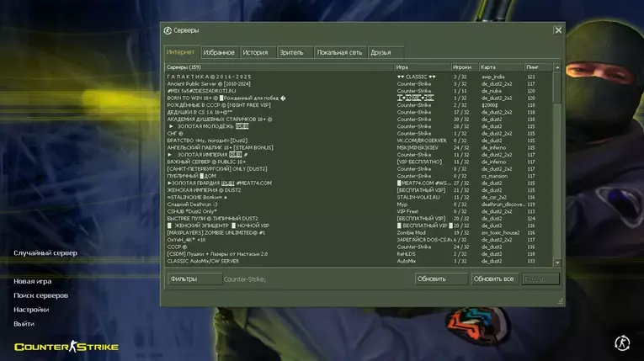Select the СНГ @ server row
The height and width of the screenshot is (361, 644).
[x=359, y=134]
